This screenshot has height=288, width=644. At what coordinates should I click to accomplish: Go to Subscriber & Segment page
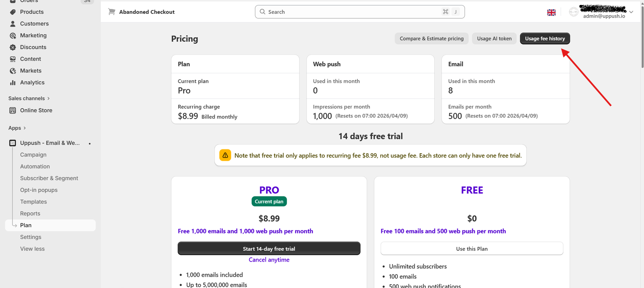[49, 178]
